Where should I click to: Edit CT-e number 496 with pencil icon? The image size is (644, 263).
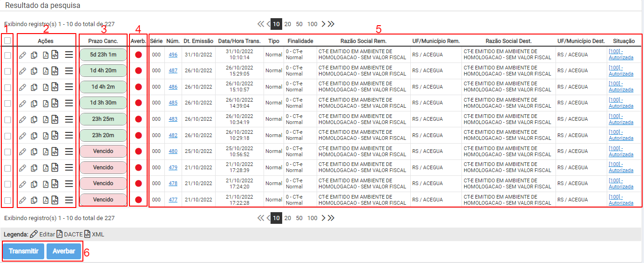click(22, 56)
